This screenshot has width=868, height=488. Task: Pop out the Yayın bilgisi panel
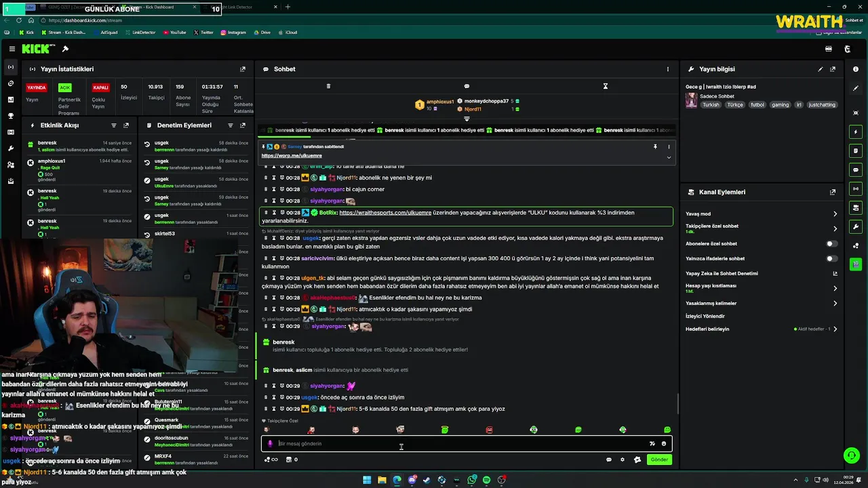point(833,69)
